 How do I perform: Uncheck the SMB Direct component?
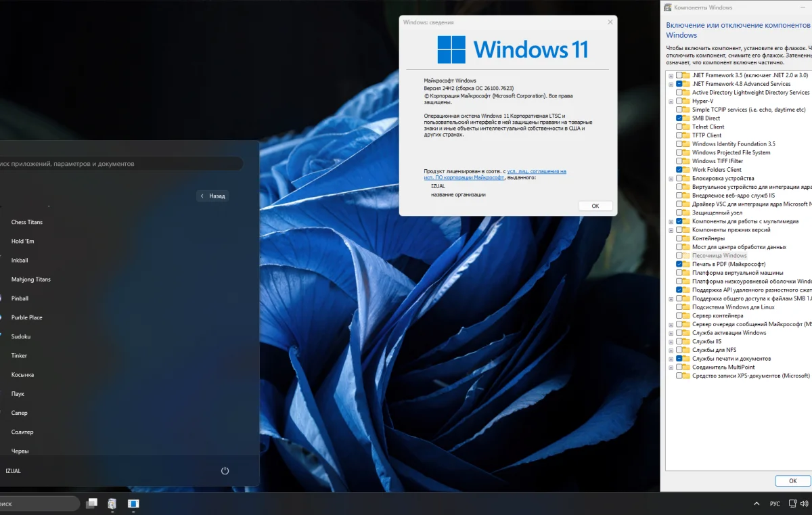click(679, 118)
